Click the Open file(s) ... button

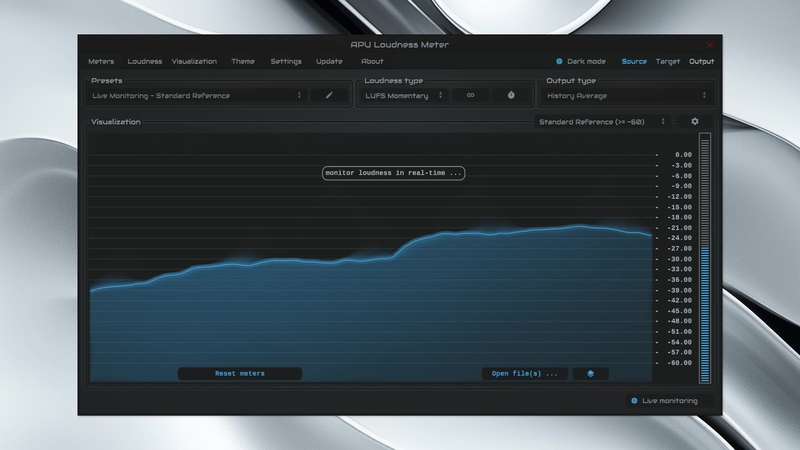coord(524,373)
